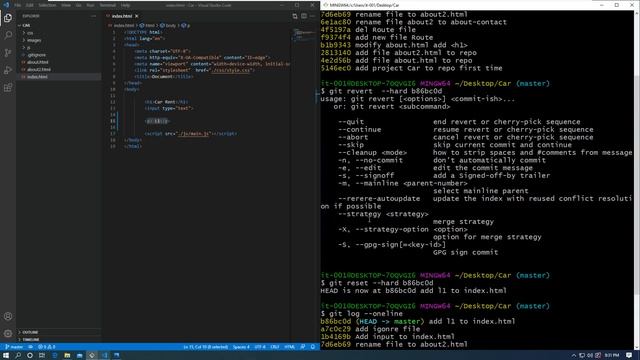The image size is (640, 360).
Task: Click the taskbar clock
Action: (611, 356)
